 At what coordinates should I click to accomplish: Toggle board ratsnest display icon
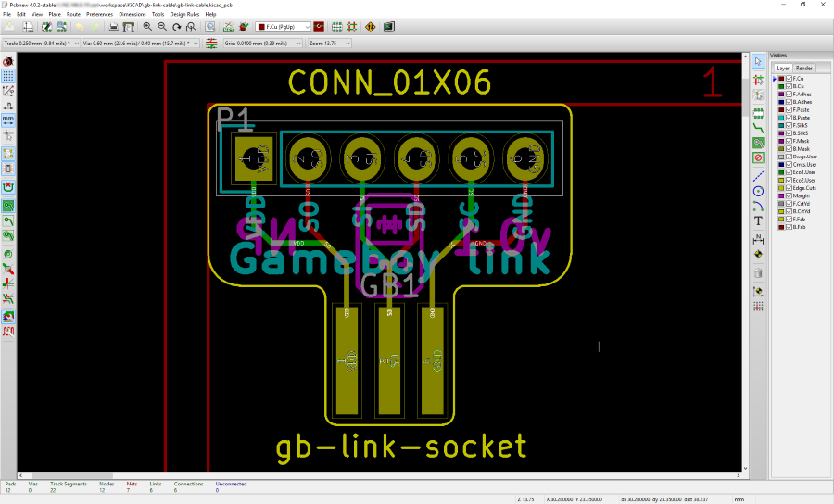(x=8, y=154)
